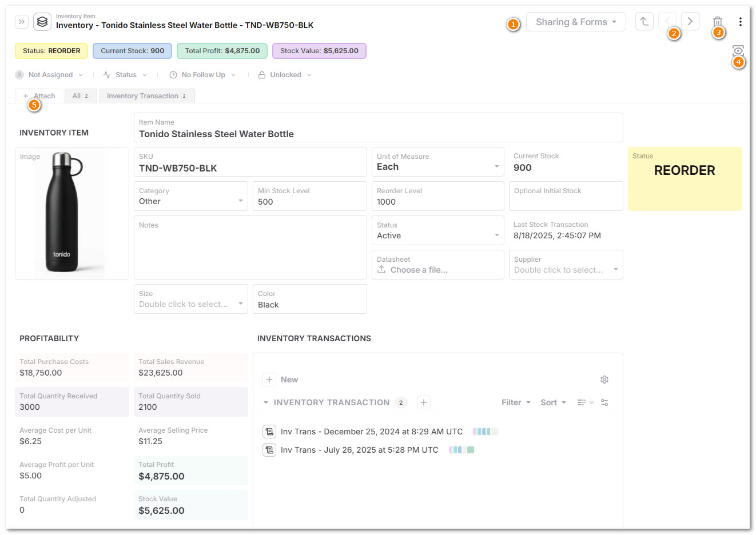The image size is (756, 535).
Task: Edit the Item Name field
Action: coord(379,127)
